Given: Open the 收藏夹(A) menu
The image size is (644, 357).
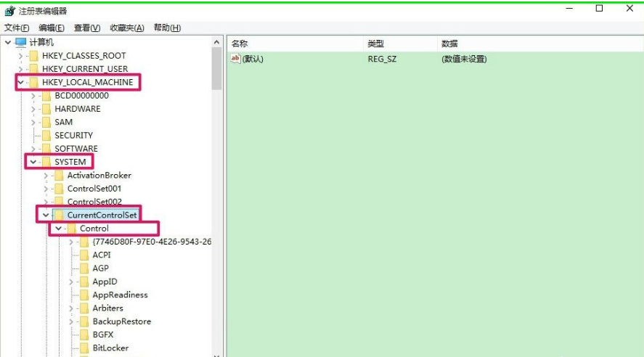Looking at the screenshot, I should pos(127,28).
